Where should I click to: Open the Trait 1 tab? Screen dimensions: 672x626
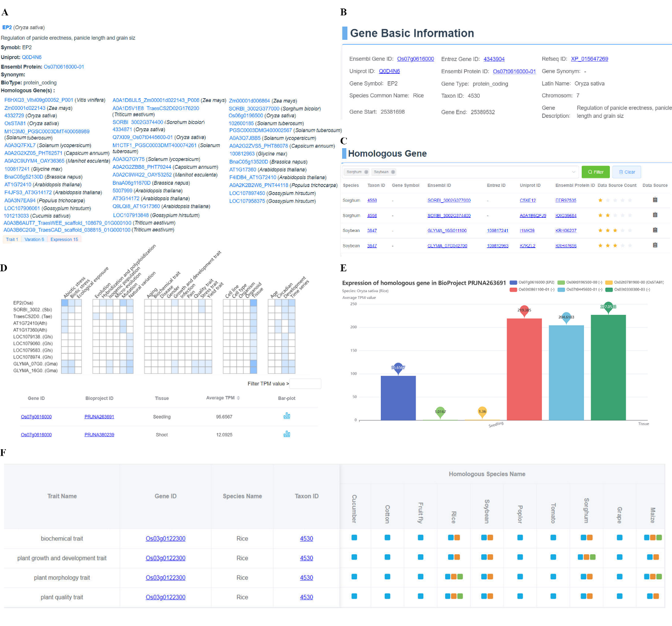point(12,239)
